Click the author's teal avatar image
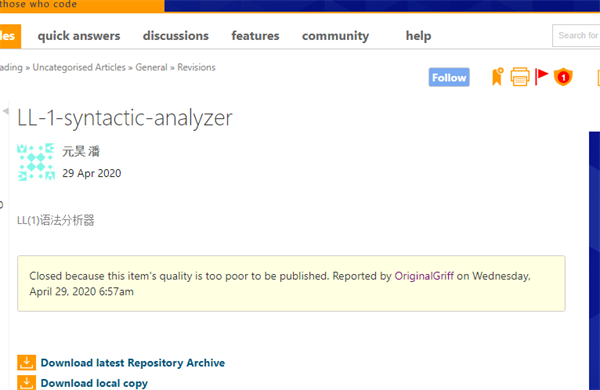This screenshot has width=600, height=390. (36, 162)
